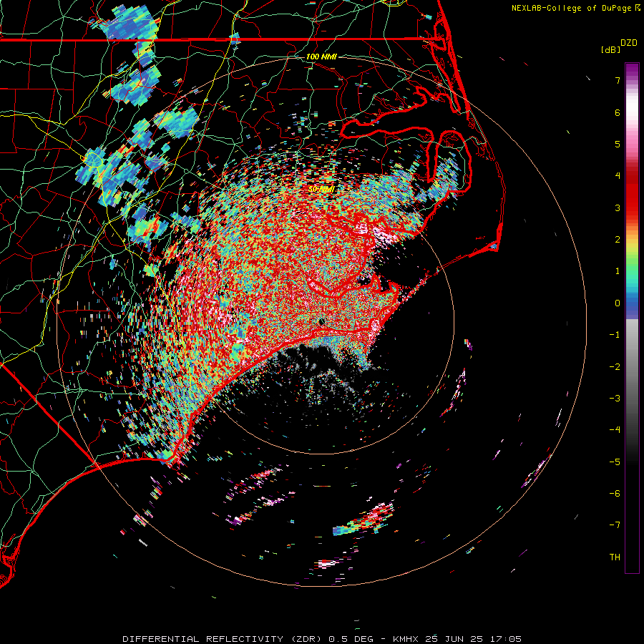The width and height of the screenshot is (644, 644).
Task: Click the 3 value on the dB scale
Action: tap(618, 208)
